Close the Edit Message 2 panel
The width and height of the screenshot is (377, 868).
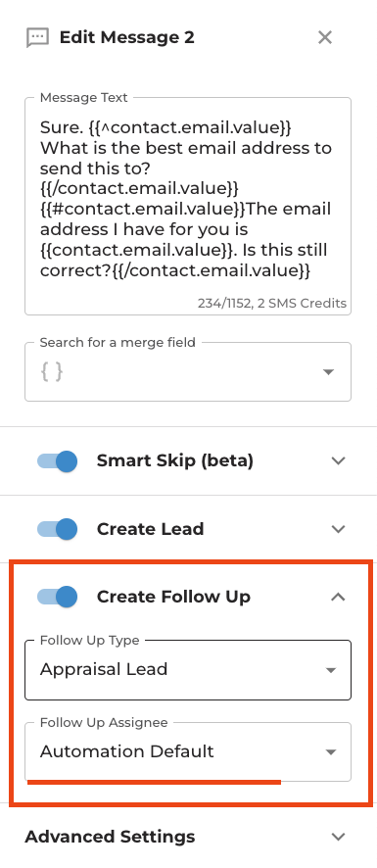pyautogui.click(x=325, y=37)
